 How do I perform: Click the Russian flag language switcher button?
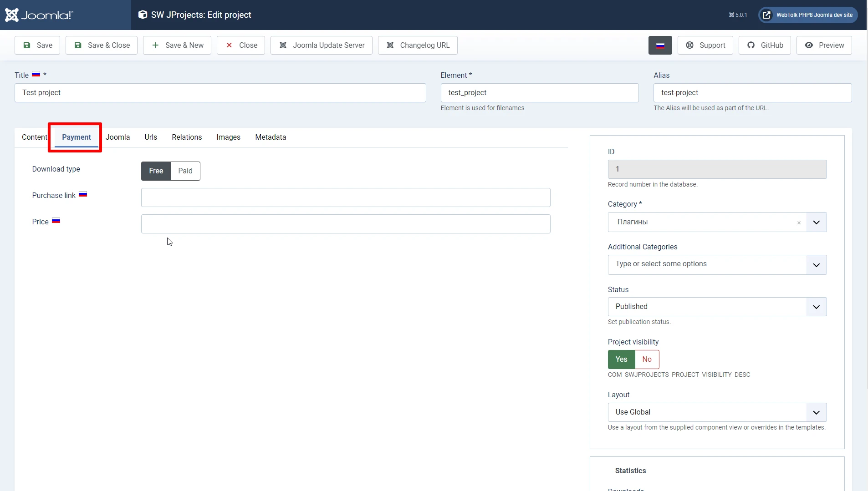660,46
